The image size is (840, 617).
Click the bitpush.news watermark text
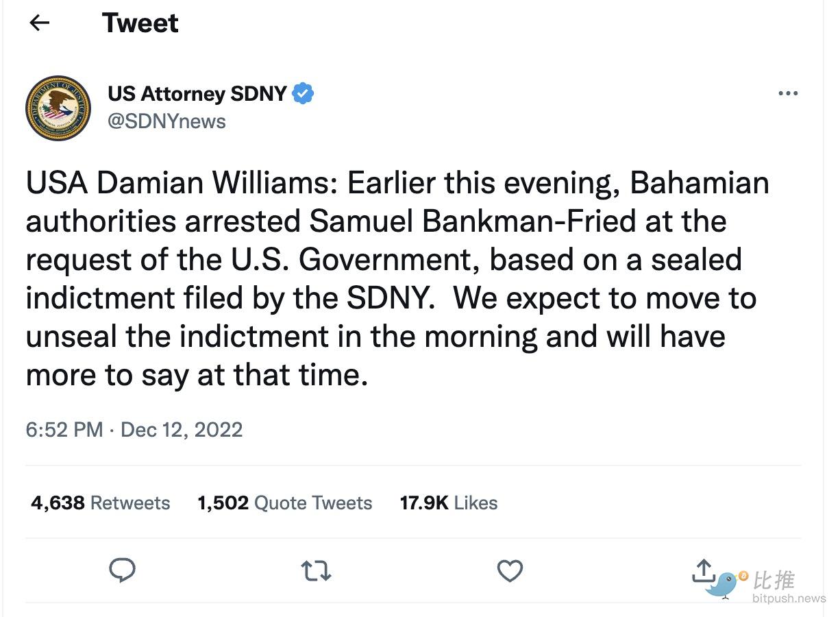(x=789, y=598)
